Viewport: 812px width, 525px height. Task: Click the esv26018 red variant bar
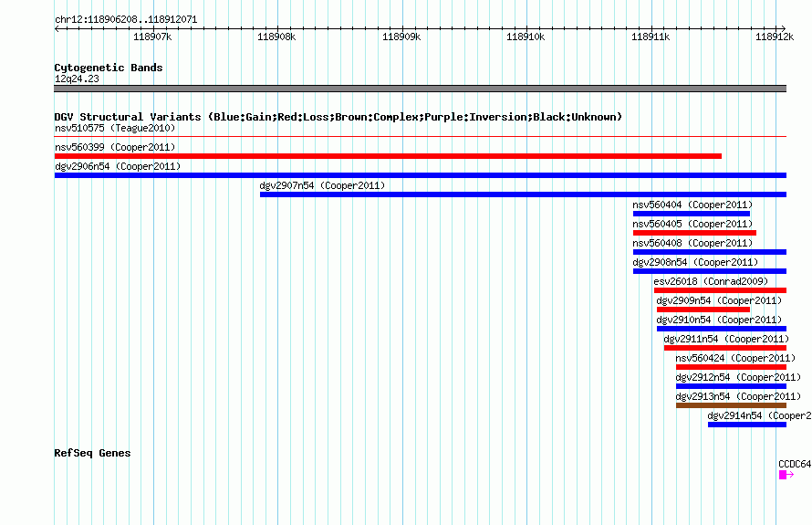(x=721, y=290)
